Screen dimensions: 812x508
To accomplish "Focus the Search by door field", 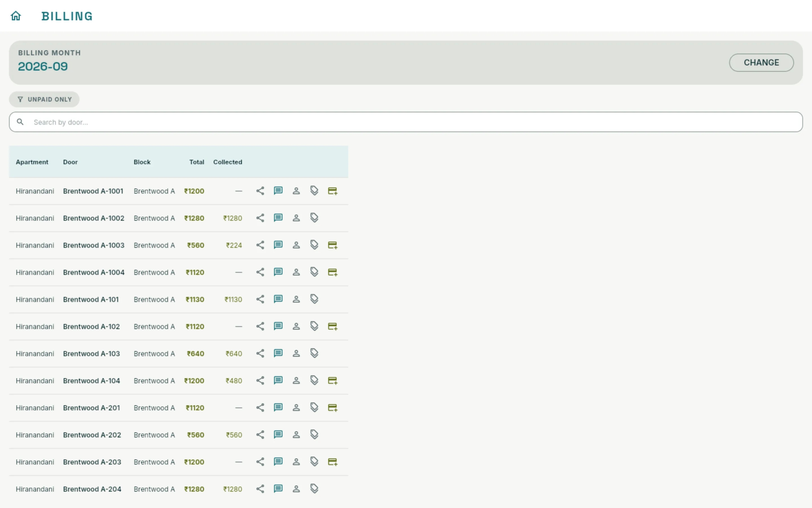I will 406,122.
